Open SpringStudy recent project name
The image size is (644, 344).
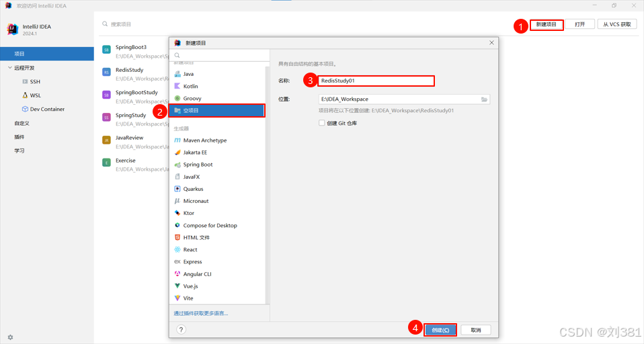point(130,115)
